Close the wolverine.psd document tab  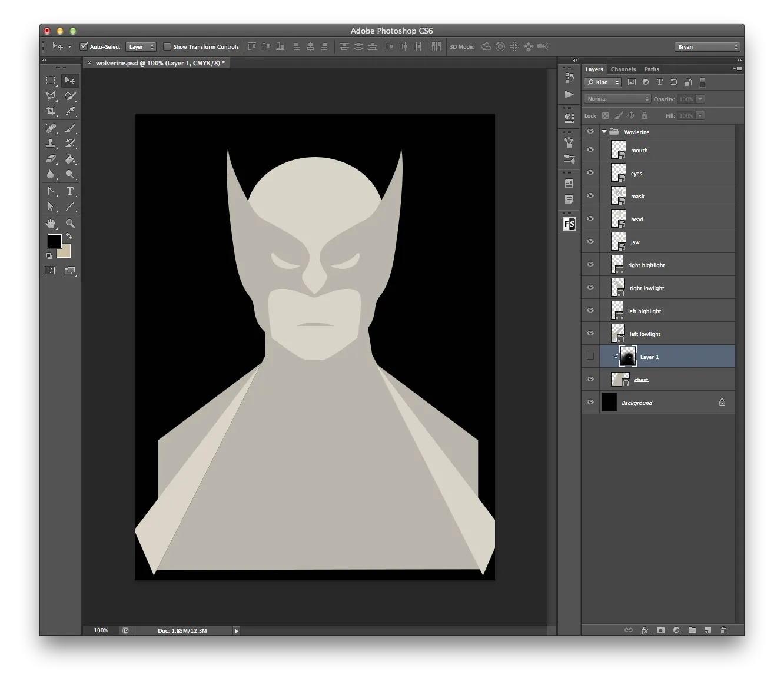[x=89, y=63]
